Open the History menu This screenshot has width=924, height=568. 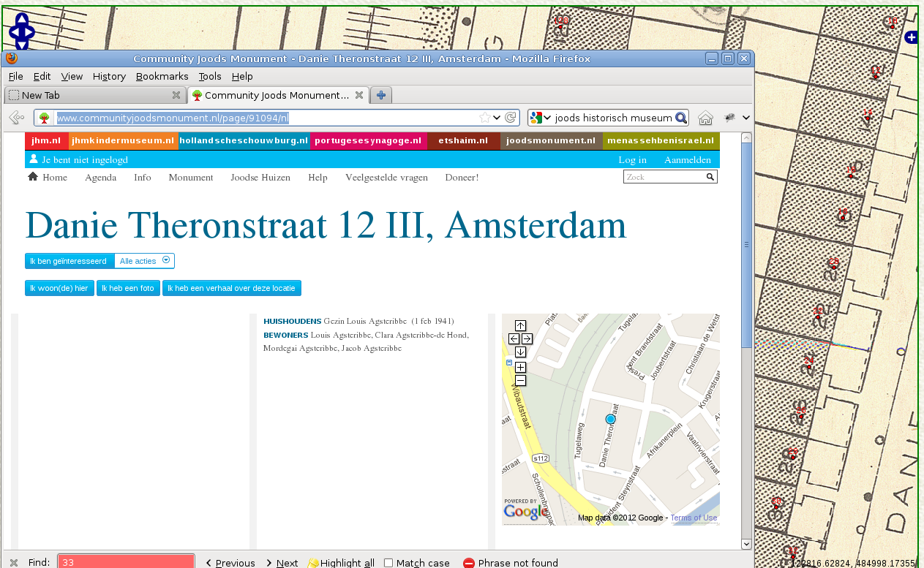109,76
